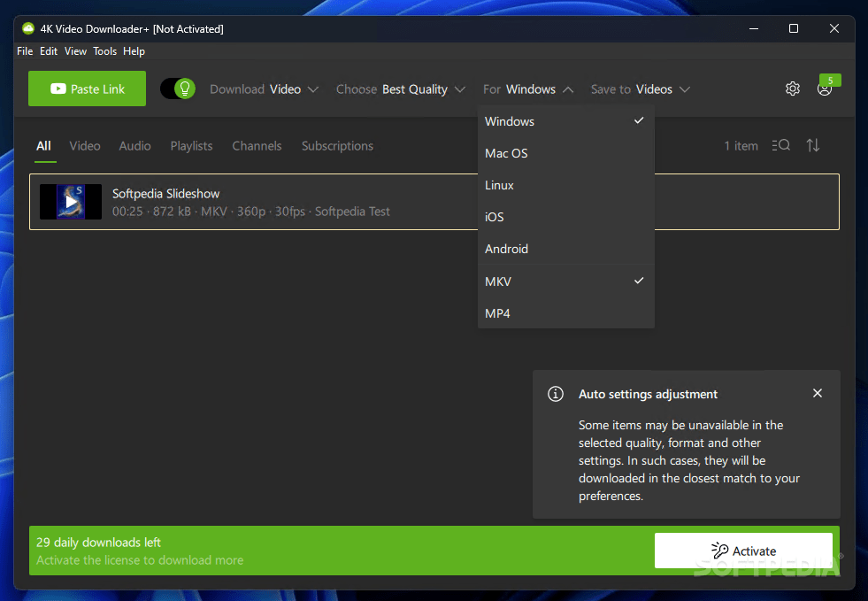Open the settings gear icon
This screenshot has width=868, height=601.
pyautogui.click(x=792, y=89)
